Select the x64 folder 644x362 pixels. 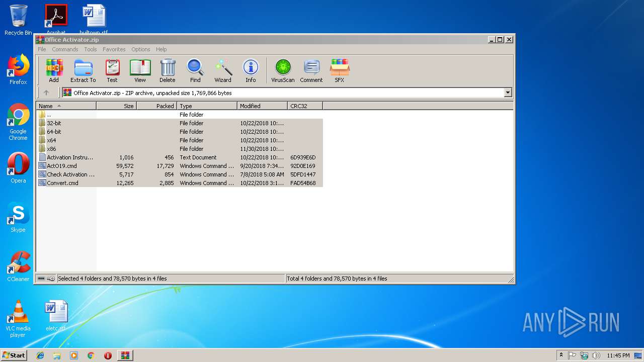click(180, 140)
